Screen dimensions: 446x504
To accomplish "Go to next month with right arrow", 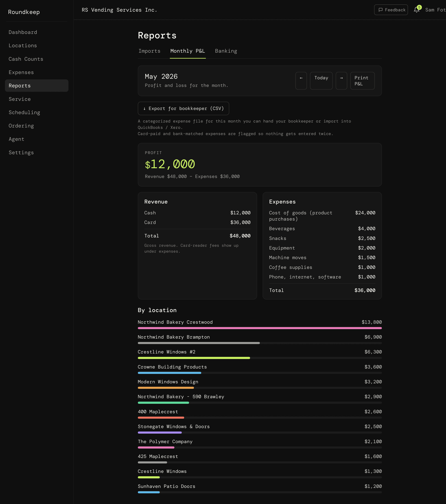I will point(341,81).
